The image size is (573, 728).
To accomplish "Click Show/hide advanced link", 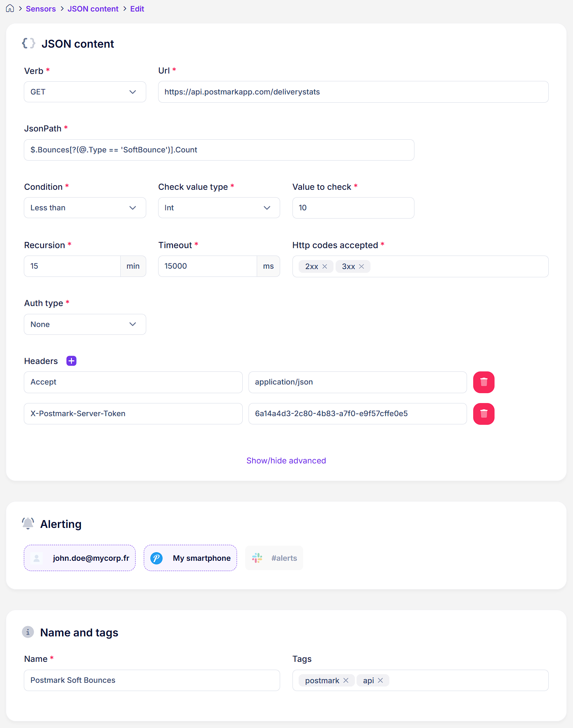I will pos(286,461).
